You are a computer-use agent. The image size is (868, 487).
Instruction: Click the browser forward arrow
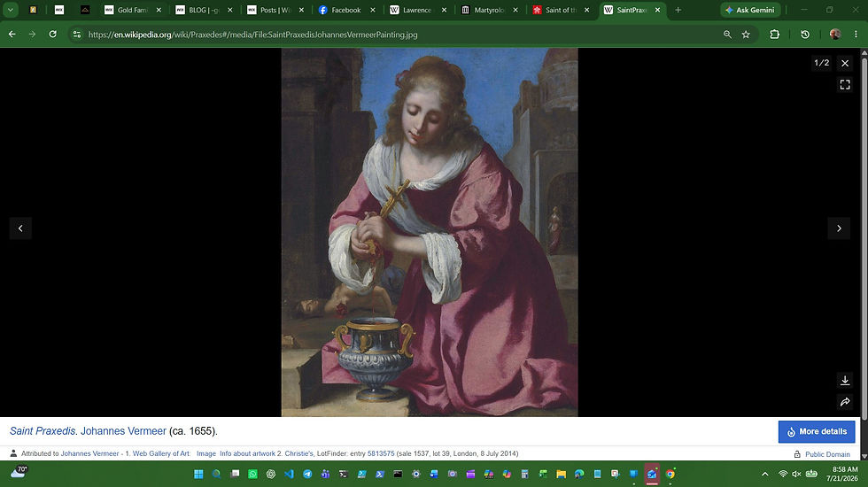click(32, 35)
